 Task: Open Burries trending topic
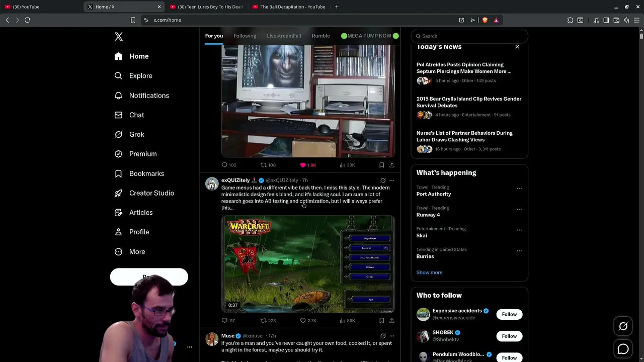(x=425, y=256)
